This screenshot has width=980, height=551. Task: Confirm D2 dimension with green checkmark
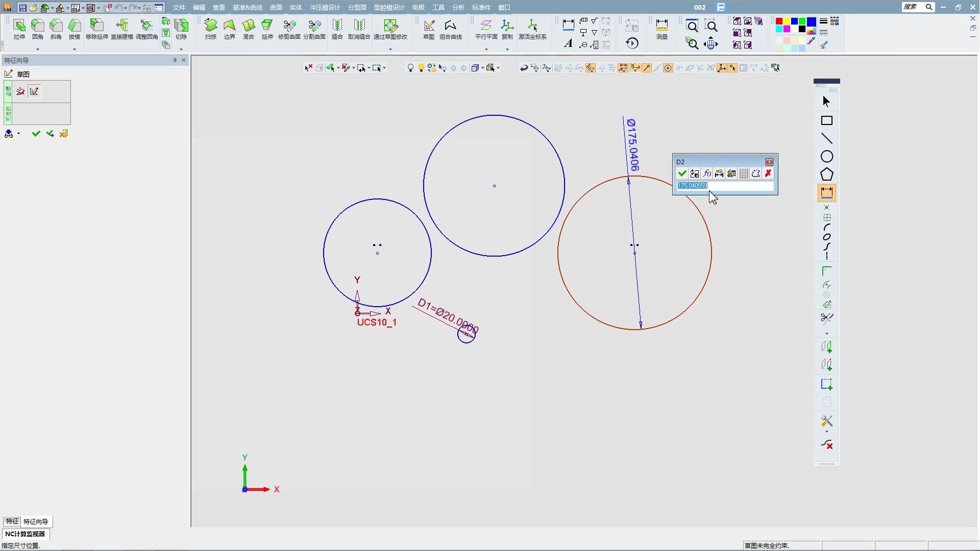[x=682, y=174]
